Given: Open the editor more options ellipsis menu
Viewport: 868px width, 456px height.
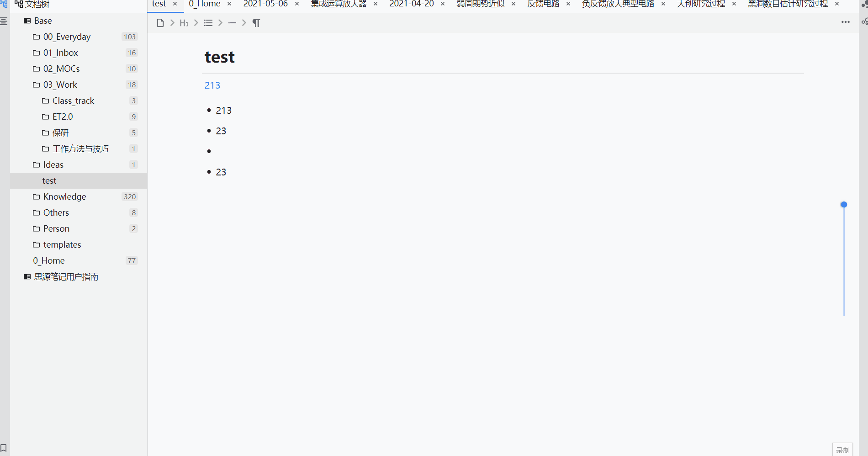Looking at the screenshot, I should click(x=846, y=22).
